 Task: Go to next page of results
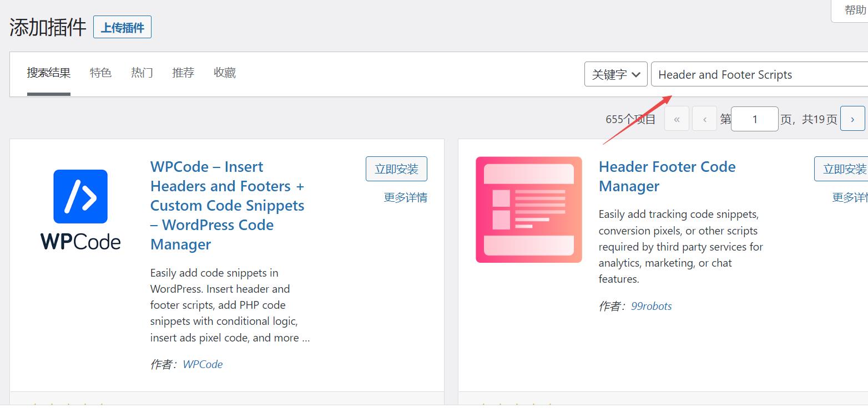tap(852, 119)
